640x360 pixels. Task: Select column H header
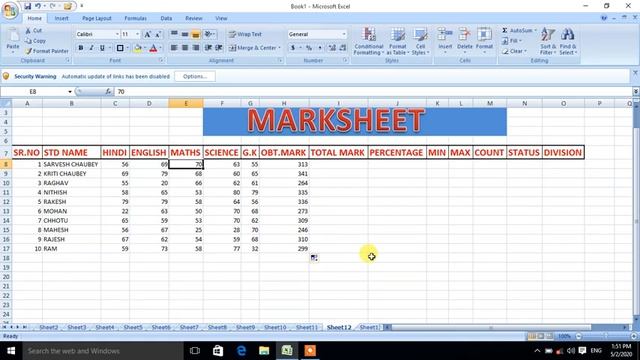pos(284,104)
